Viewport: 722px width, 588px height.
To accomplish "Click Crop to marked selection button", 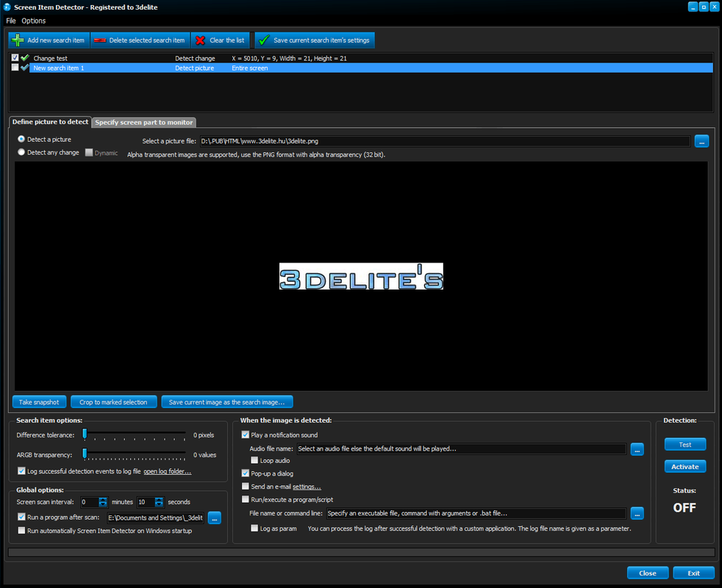I will [x=113, y=402].
